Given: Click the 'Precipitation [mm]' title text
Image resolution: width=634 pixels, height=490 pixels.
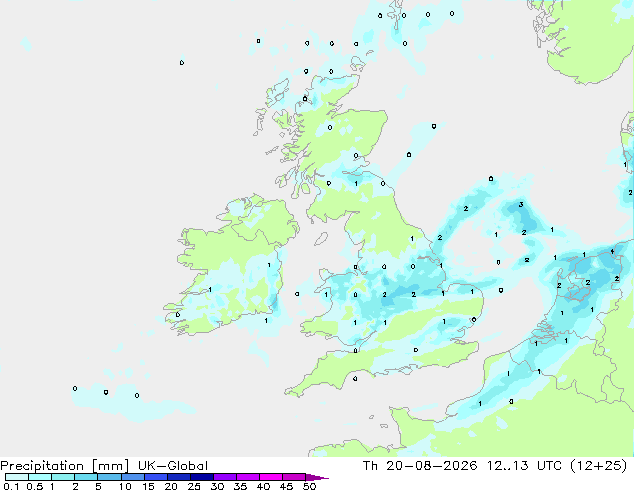Looking at the screenshot, I should click(x=65, y=466).
